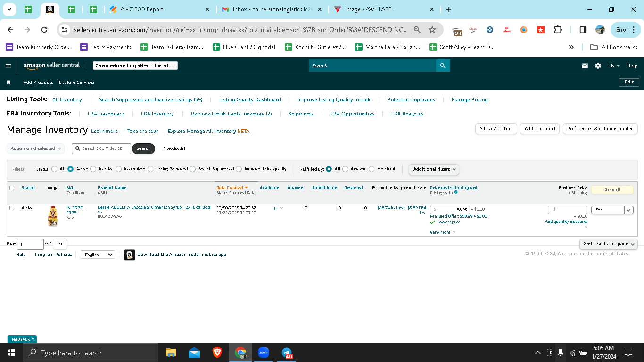The width and height of the screenshot is (644, 362).
Task: Click the extension icon with the Off badge
Action: coord(457,31)
